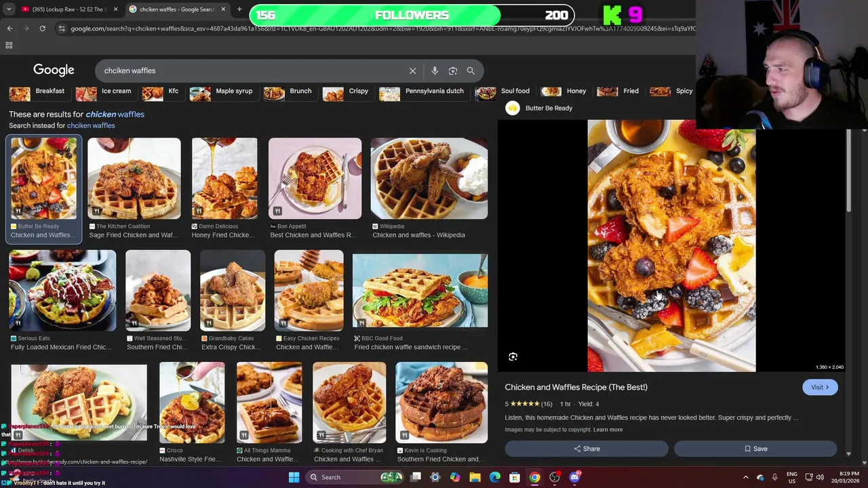
Task: Show hidden system tray icons chevron
Action: click(x=746, y=477)
